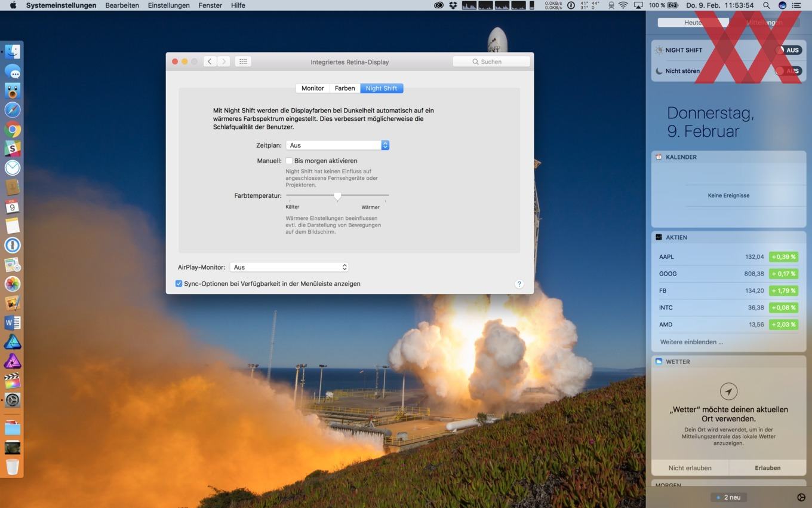Click in the Suchen search field
The image size is (812, 508).
point(491,62)
